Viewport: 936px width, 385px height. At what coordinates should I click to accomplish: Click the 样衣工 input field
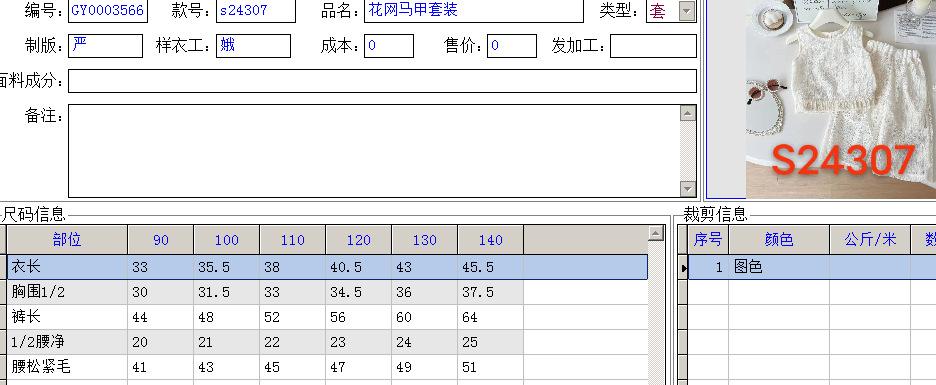253,46
